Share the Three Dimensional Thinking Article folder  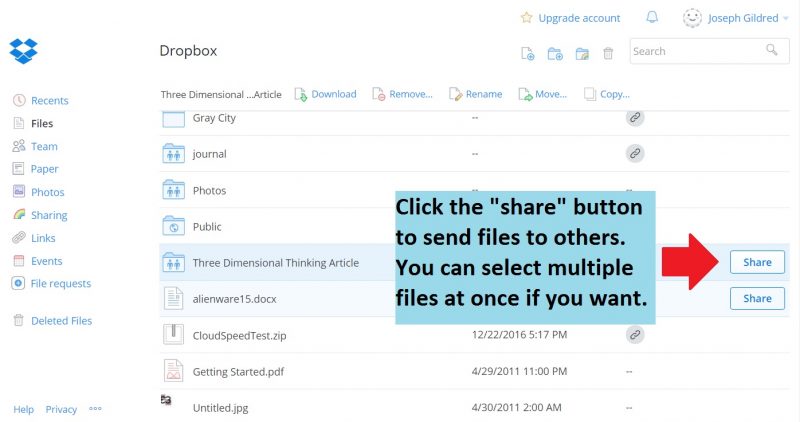757,262
